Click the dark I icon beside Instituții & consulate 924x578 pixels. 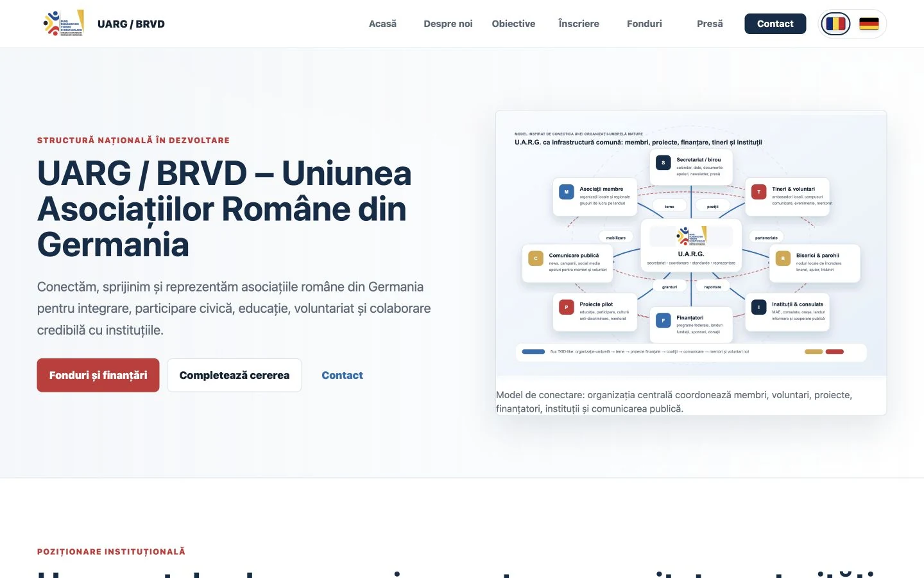click(759, 307)
